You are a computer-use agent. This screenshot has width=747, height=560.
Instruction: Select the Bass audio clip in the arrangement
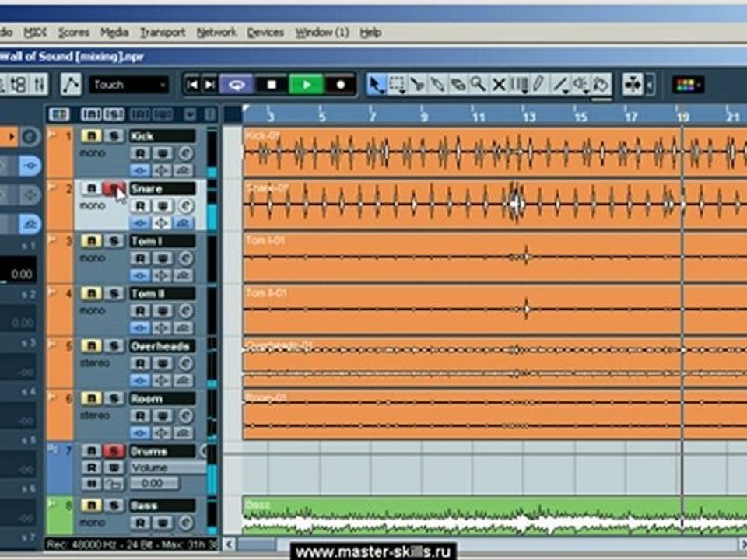[495, 516]
